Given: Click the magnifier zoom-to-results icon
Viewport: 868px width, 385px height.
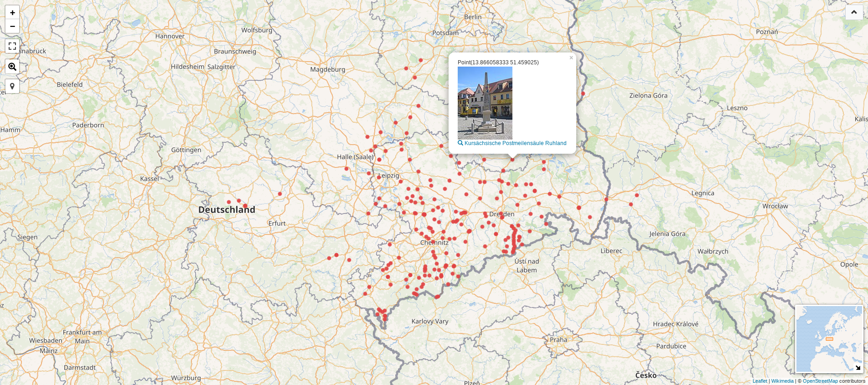Looking at the screenshot, I should 12,67.
